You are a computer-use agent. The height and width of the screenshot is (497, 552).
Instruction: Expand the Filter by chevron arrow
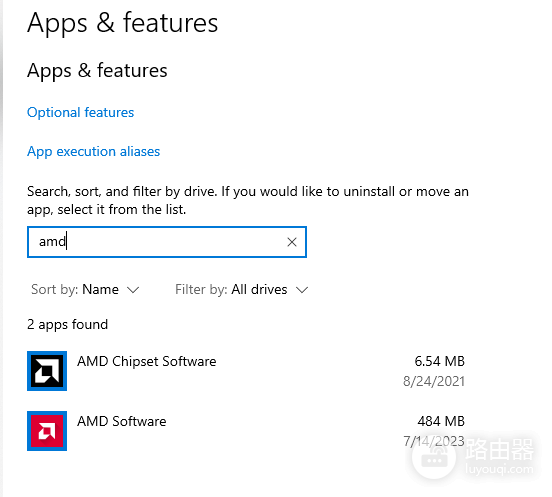(302, 290)
